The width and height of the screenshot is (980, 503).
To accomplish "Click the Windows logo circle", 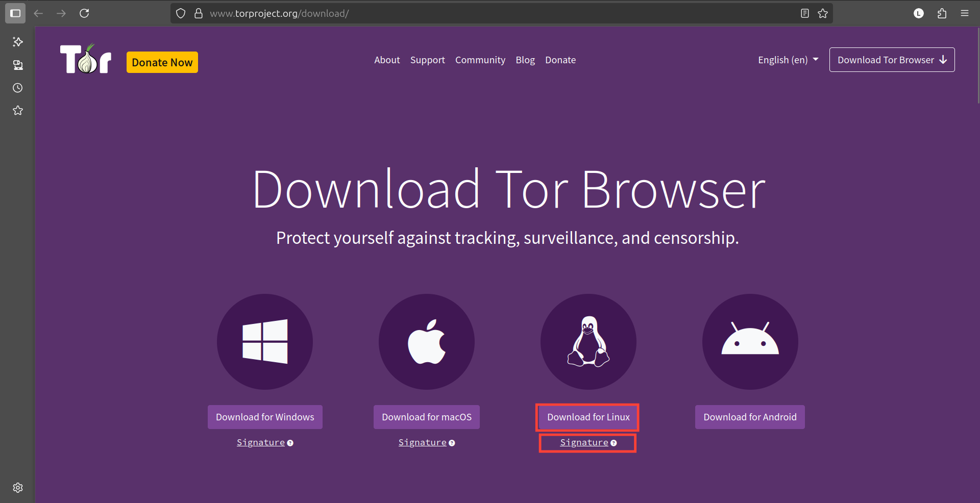I will click(x=265, y=342).
